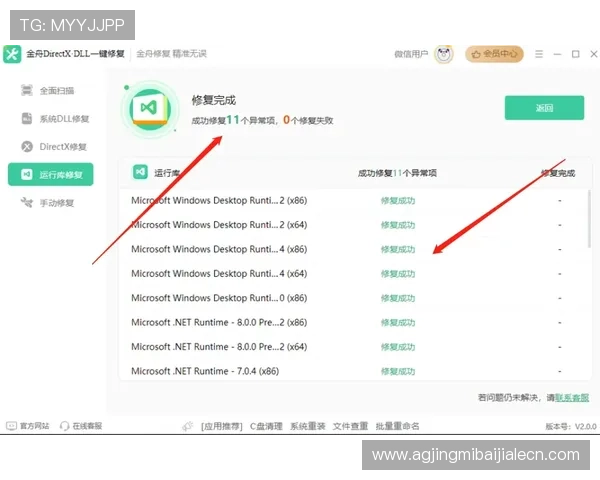The height and width of the screenshot is (480, 600).
Task: Click the 运行库 header icon in list
Action: [140, 172]
